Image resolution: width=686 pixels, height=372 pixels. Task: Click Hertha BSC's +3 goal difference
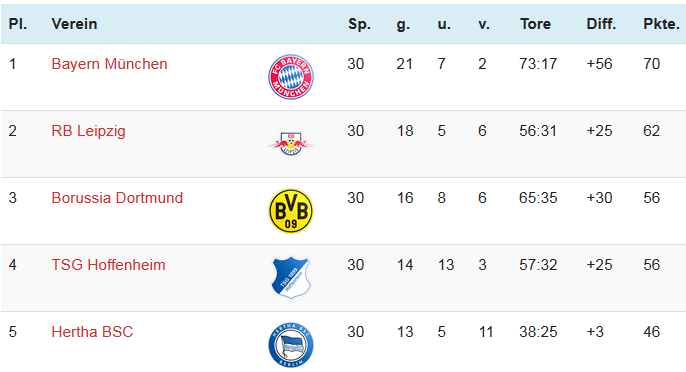(x=595, y=332)
